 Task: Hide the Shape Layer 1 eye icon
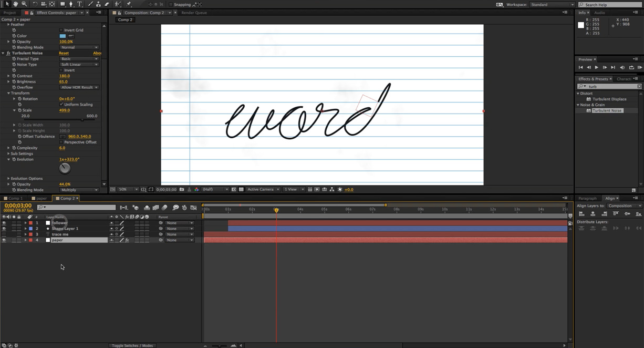pyautogui.click(x=4, y=229)
